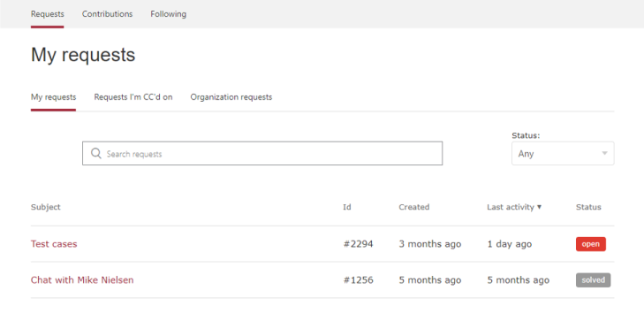Switch to the Requests top tab
This screenshot has height=329, width=644.
pyautogui.click(x=47, y=14)
